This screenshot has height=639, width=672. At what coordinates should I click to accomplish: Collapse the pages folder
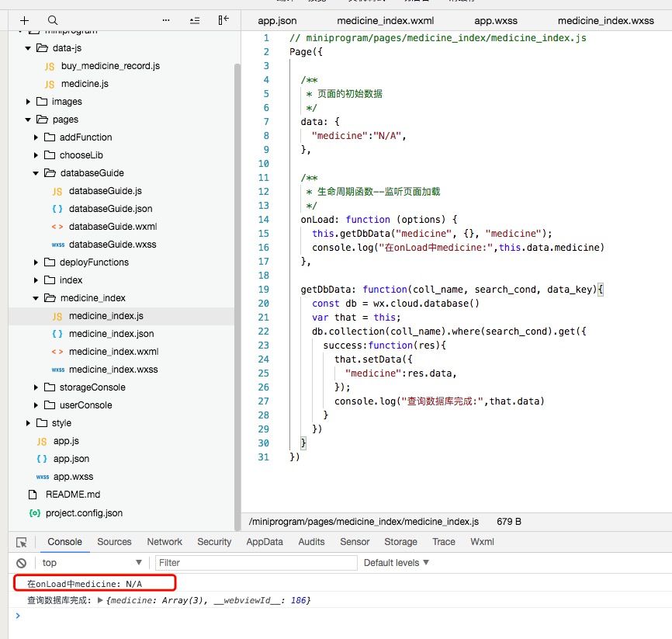(28, 120)
